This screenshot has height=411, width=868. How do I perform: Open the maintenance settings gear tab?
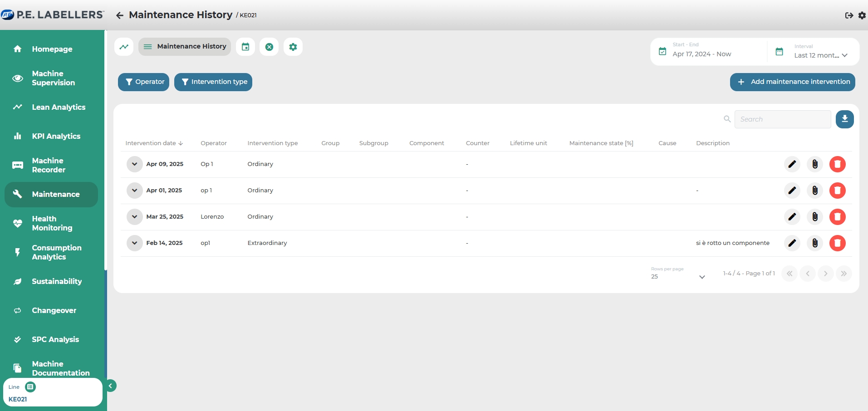pyautogui.click(x=293, y=47)
